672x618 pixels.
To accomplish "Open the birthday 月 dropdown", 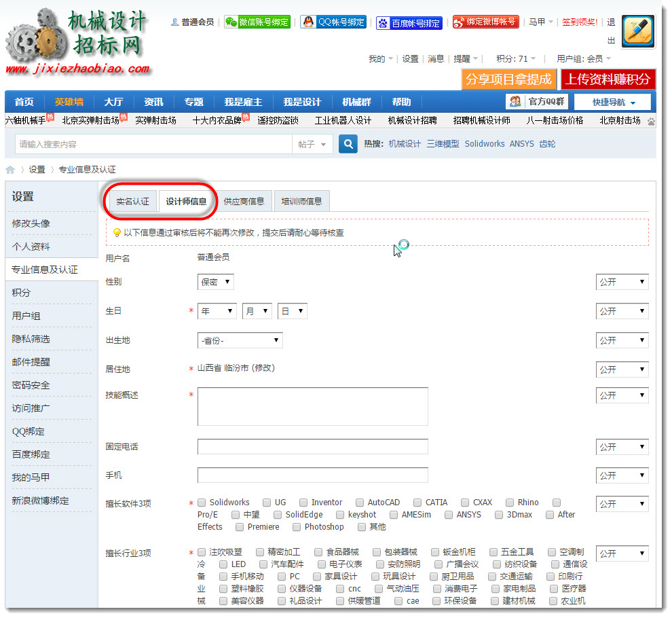I will (257, 311).
